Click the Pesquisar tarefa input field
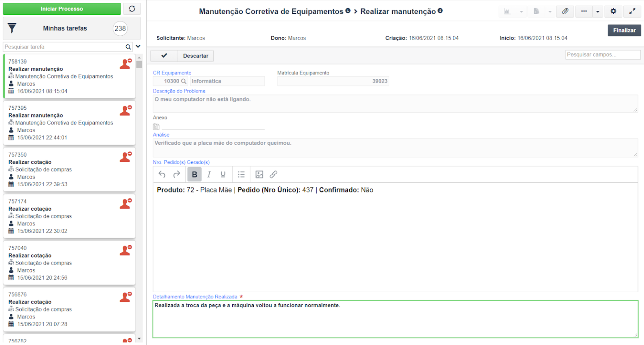Screen dimensions: 644x345 [64, 47]
